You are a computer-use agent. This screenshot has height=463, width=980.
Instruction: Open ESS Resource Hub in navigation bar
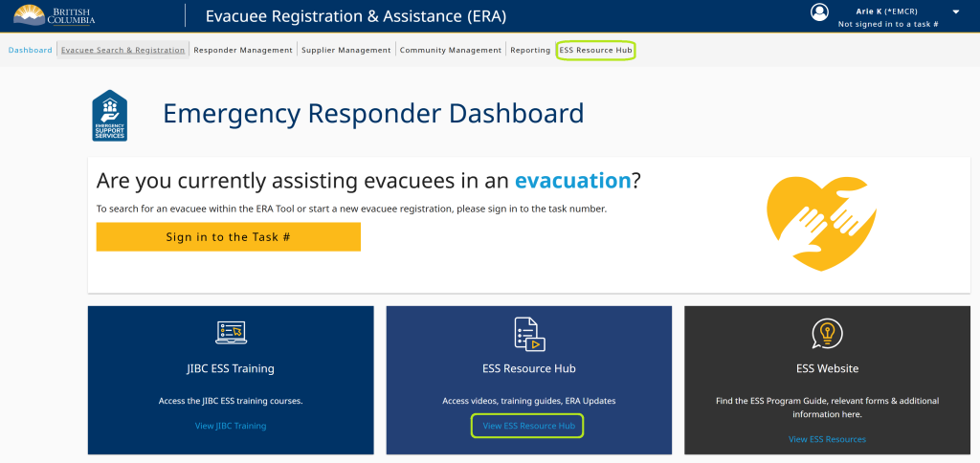(595, 50)
